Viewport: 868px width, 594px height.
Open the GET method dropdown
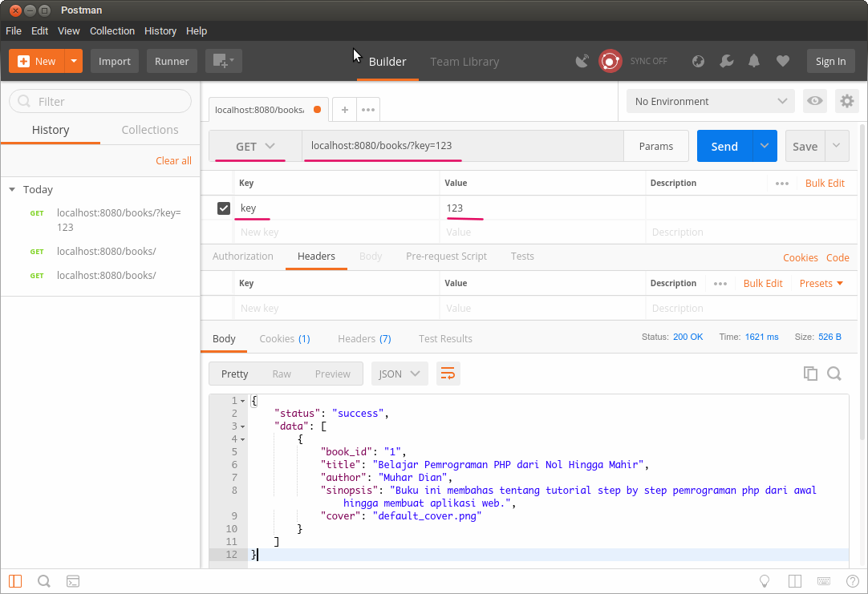(255, 146)
